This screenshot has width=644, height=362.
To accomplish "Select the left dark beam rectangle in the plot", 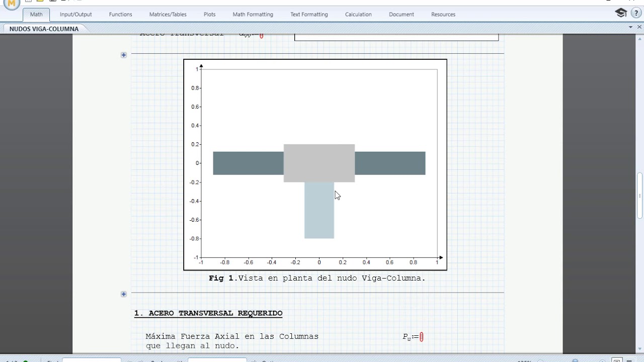I will tap(249, 163).
